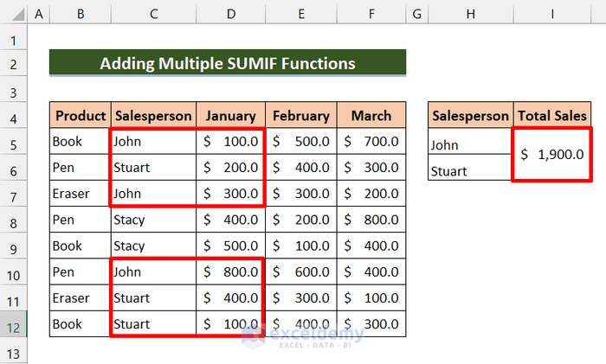Select row 2 header
The height and width of the screenshot is (364, 606).
tap(14, 64)
